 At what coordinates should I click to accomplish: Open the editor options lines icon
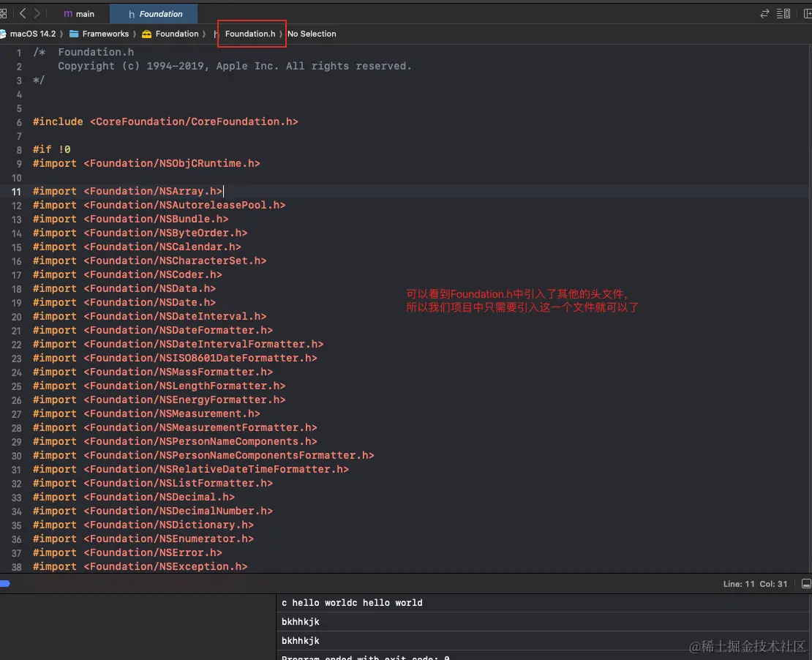click(783, 14)
